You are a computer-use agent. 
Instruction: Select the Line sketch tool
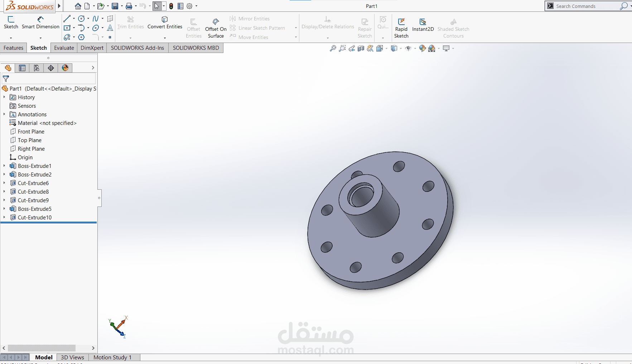point(67,19)
